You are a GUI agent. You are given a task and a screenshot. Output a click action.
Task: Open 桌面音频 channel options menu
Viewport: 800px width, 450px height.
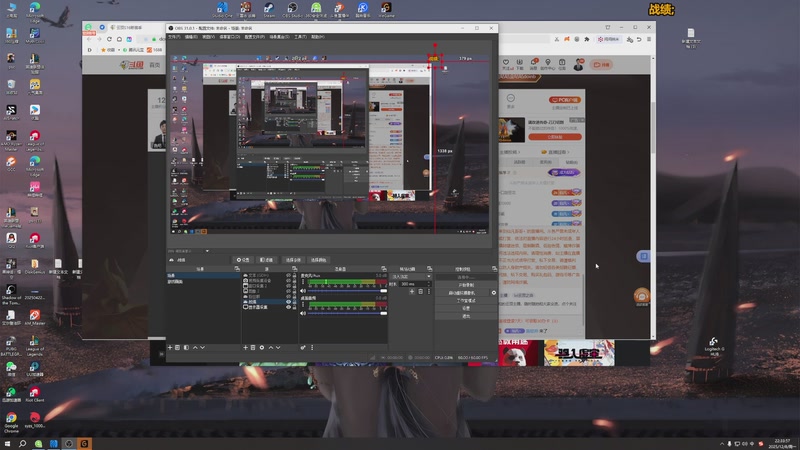(303, 305)
